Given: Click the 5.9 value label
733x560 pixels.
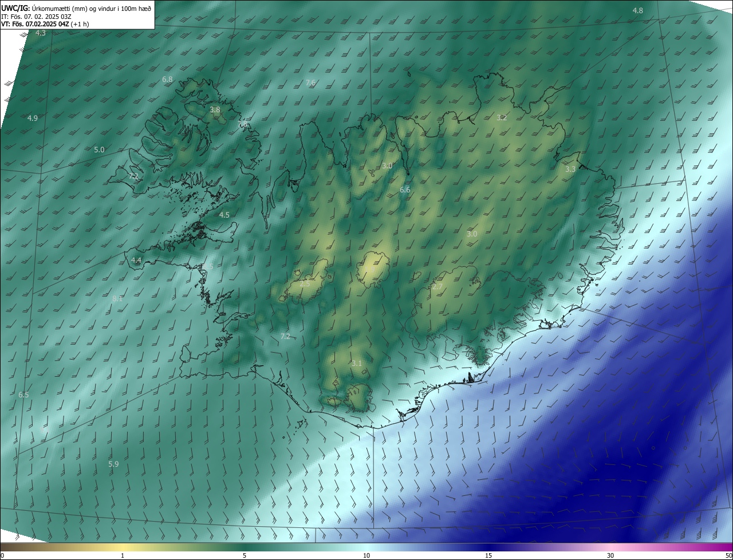Looking at the screenshot, I should (x=113, y=464).
